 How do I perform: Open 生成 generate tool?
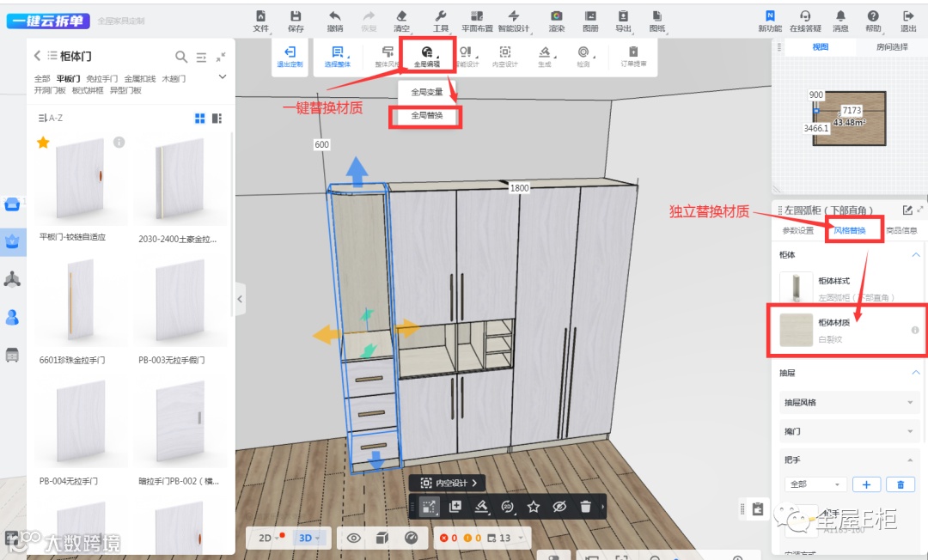pos(545,57)
